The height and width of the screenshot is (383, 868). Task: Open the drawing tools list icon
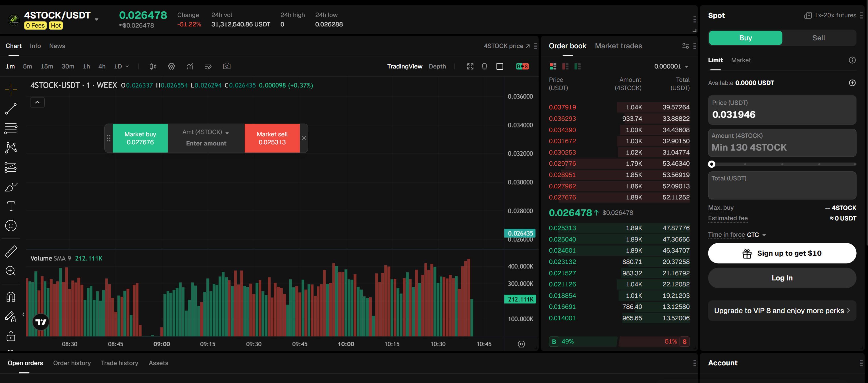click(208, 66)
